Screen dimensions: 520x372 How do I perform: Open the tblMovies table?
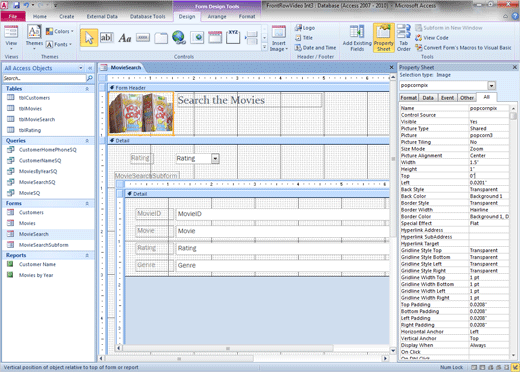30,108
